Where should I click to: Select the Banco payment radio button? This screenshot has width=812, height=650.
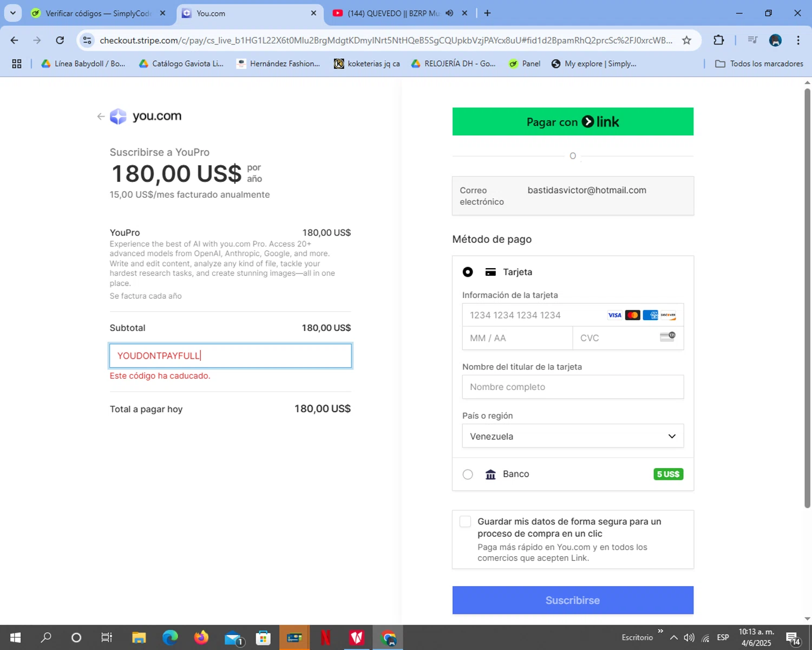[468, 474]
